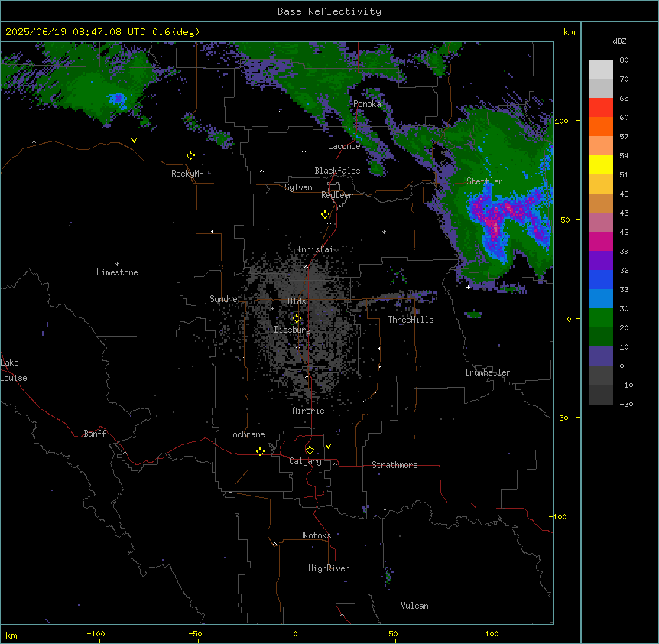Click the ThreeHills label
This screenshot has width=659, height=644.
[x=411, y=320]
